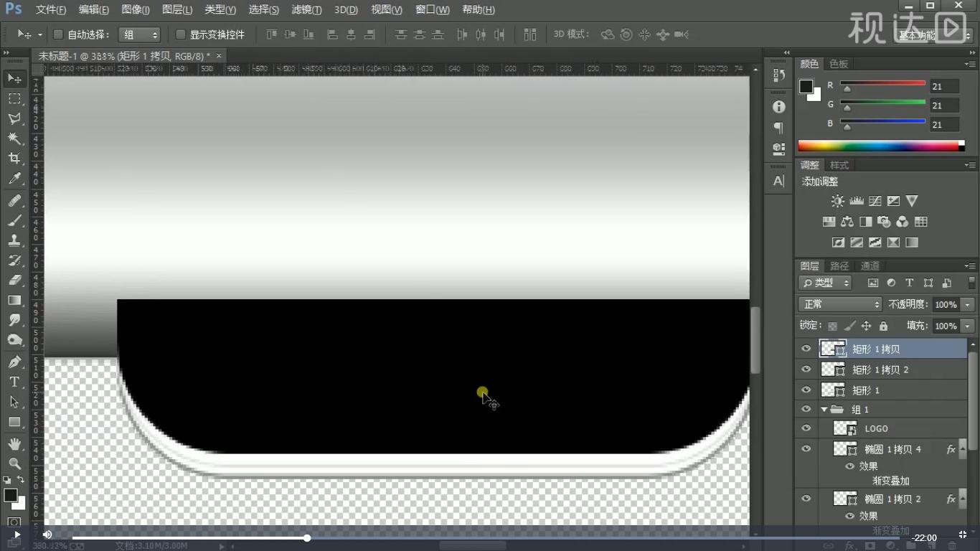This screenshot has height=551, width=980.
Task: Open the layer filter 类型 dropdown
Action: [x=825, y=283]
